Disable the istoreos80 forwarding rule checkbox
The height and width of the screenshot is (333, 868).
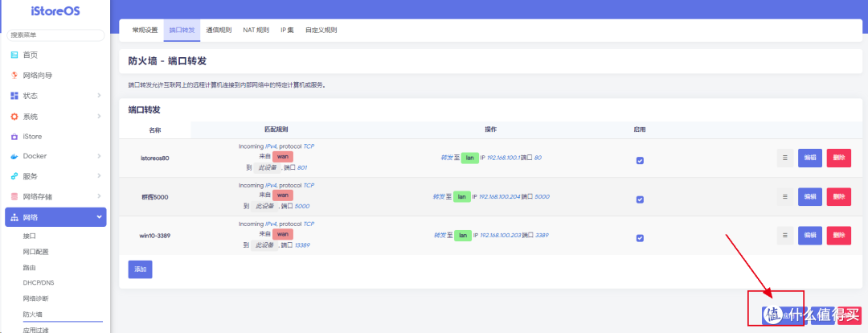[640, 161]
